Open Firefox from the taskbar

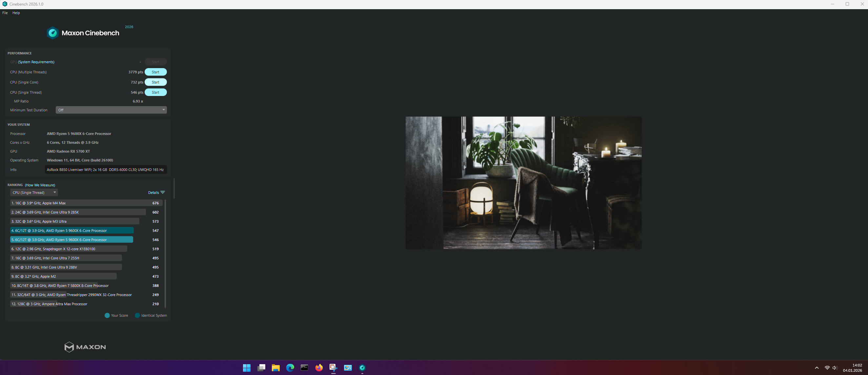coord(319,367)
